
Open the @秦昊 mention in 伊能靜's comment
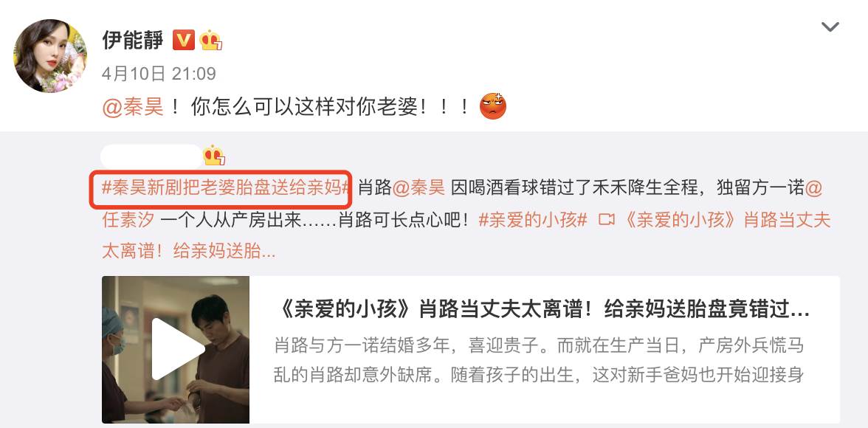(133, 107)
